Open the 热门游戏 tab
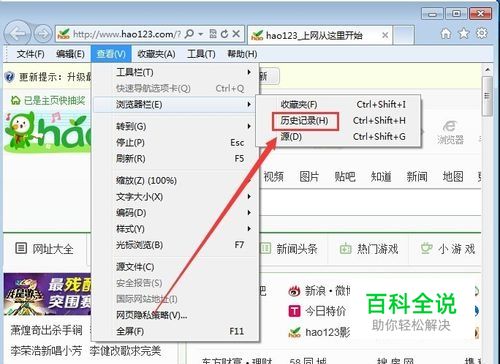Image resolution: width=500 pixels, height=364 pixels. click(x=369, y=249)
